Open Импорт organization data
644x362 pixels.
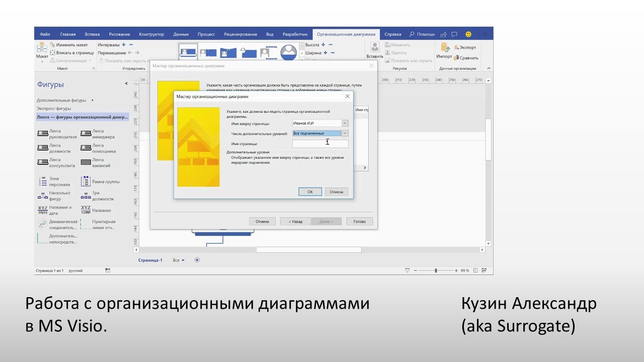pos(444,50)
